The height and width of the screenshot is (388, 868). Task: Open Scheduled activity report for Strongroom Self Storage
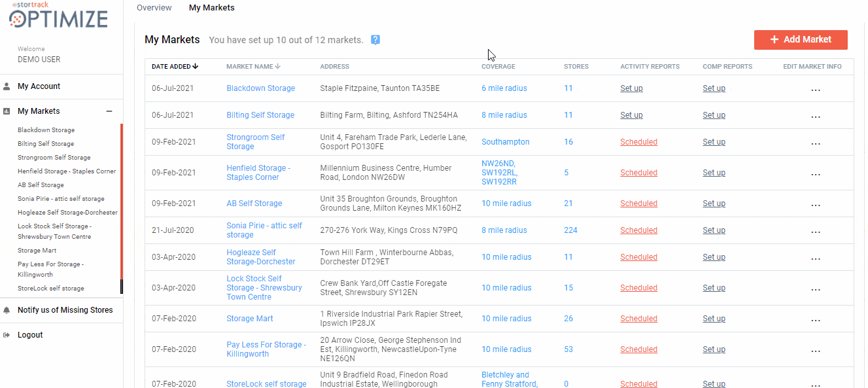[x=638, y=142]
